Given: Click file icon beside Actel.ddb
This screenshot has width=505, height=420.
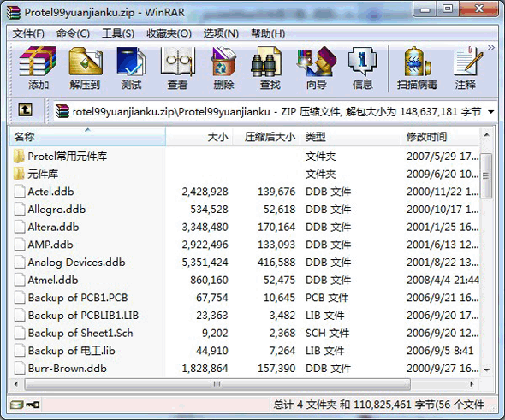Looking at the screenshot, I should (x=20, y=192).
